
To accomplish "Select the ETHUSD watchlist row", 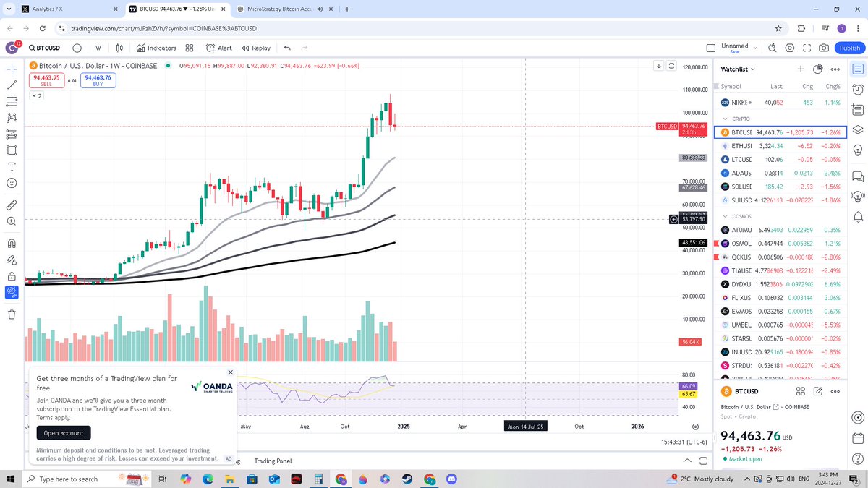I will [780, 145].
